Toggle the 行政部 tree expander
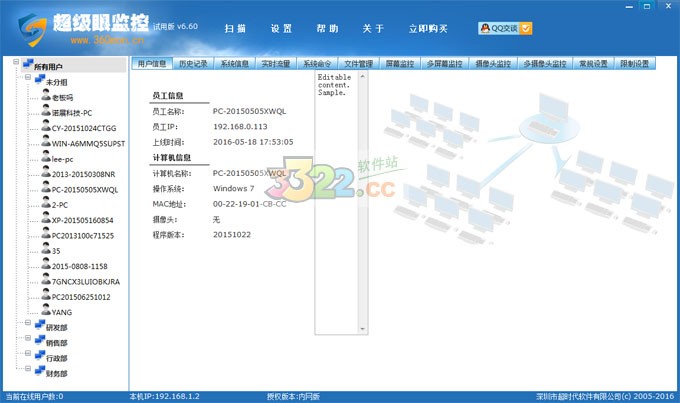This screenshot has height=403, width=680. [28, 354]
